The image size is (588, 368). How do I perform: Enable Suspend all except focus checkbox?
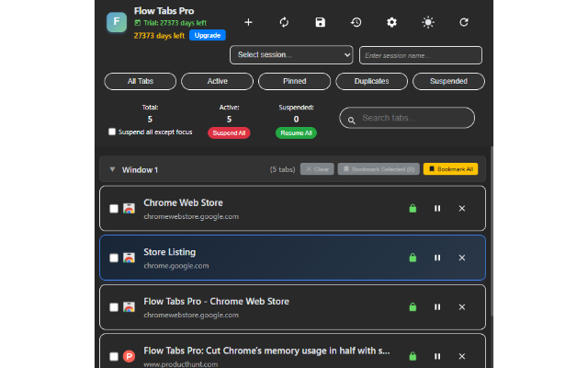(x=112, y=132)
